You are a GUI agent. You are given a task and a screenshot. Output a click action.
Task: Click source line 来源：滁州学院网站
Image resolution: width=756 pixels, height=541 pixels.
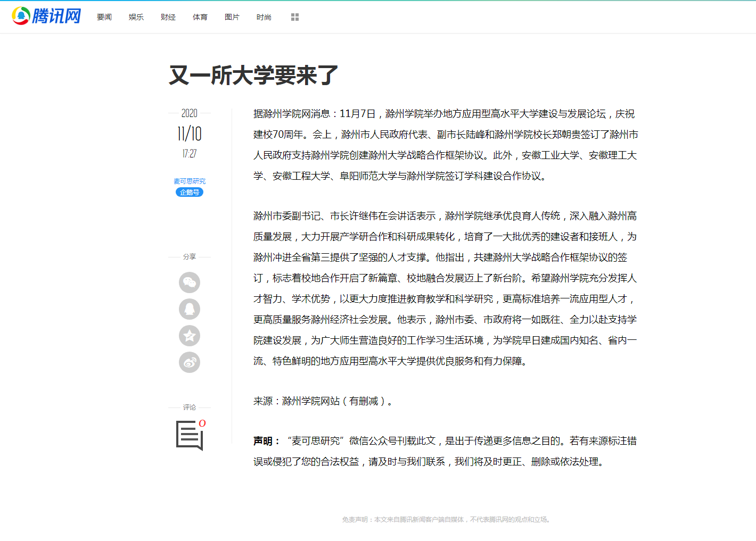pos(324,401)
